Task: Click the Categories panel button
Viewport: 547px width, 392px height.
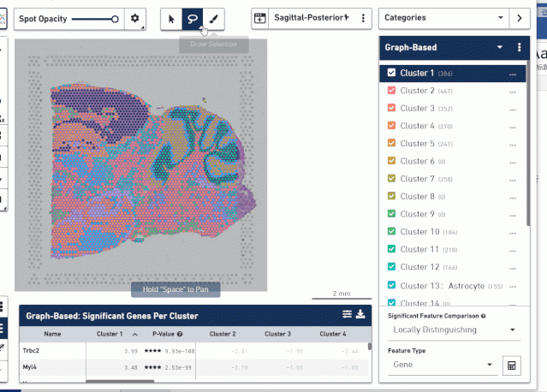Action: click(443, 18)
